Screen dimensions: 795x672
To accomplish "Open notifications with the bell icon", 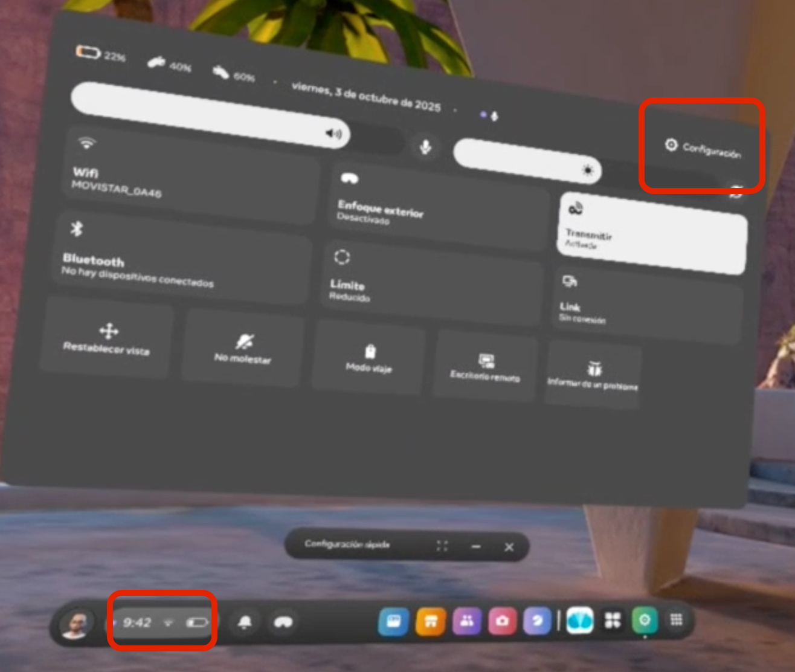I will click(x=245, y=622).
